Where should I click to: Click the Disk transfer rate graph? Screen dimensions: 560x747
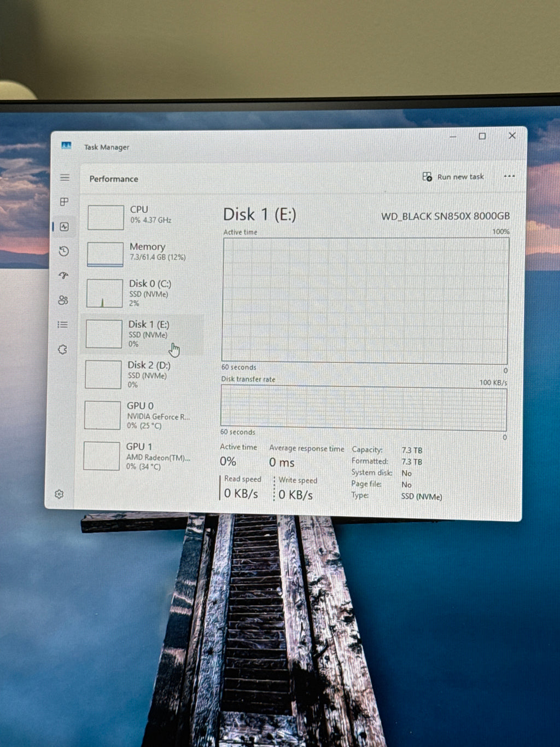(364, 407)
